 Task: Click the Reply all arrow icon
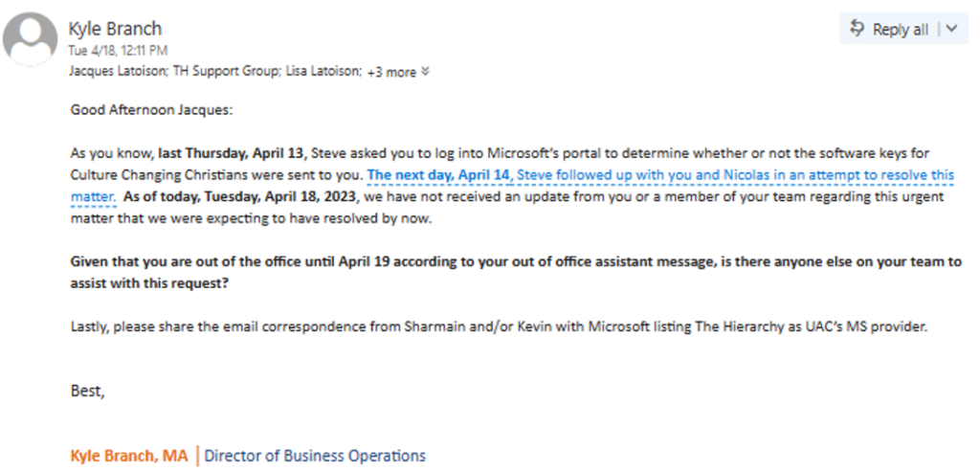coord(858,29)
